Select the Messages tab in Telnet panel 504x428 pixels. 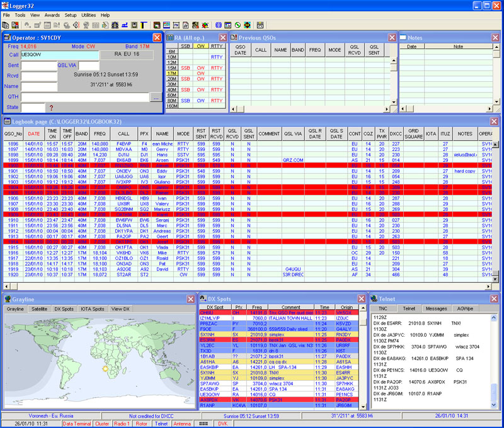point(436,309)
